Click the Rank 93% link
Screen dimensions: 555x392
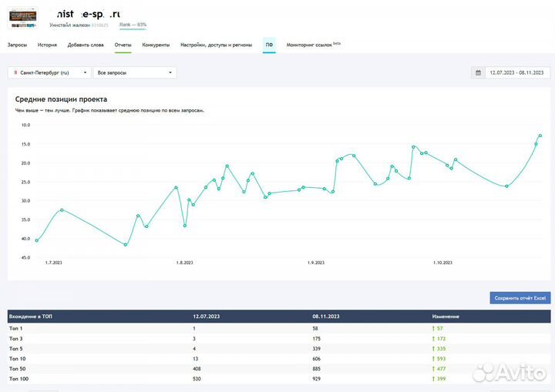133,25
